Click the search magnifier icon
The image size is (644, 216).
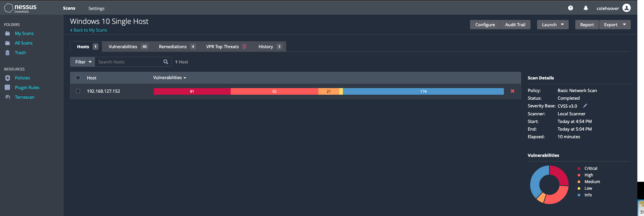(x=166, y=62)
